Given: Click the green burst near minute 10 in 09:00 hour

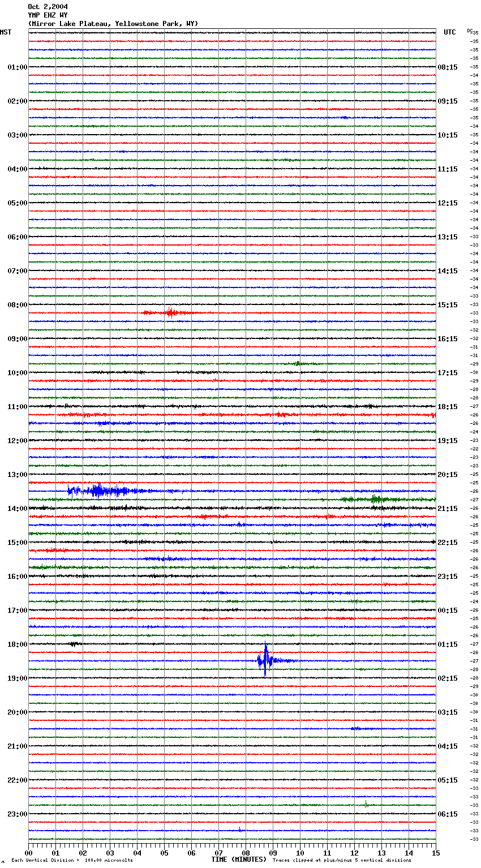Looking at the screenshot, I should pyautogui.click(x=298, y=363).
